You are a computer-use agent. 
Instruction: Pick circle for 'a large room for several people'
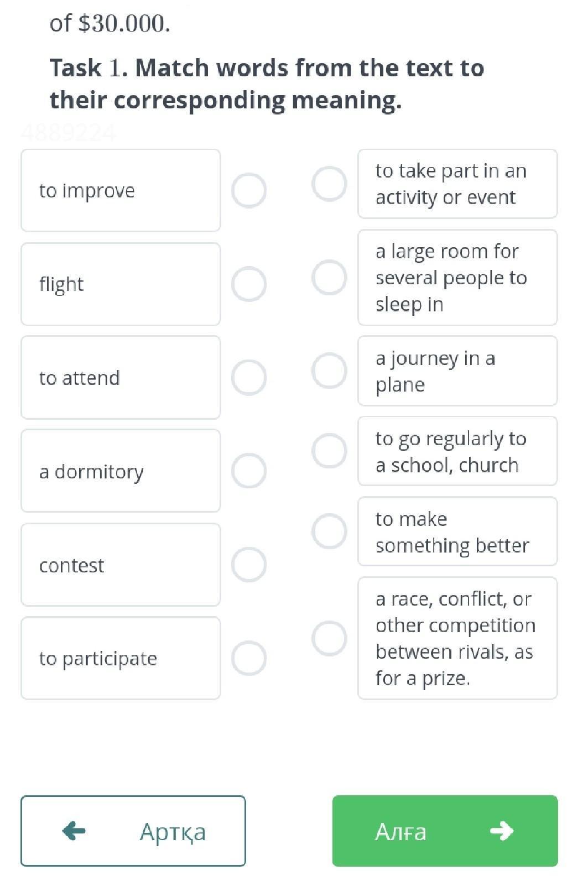(329, 277)
